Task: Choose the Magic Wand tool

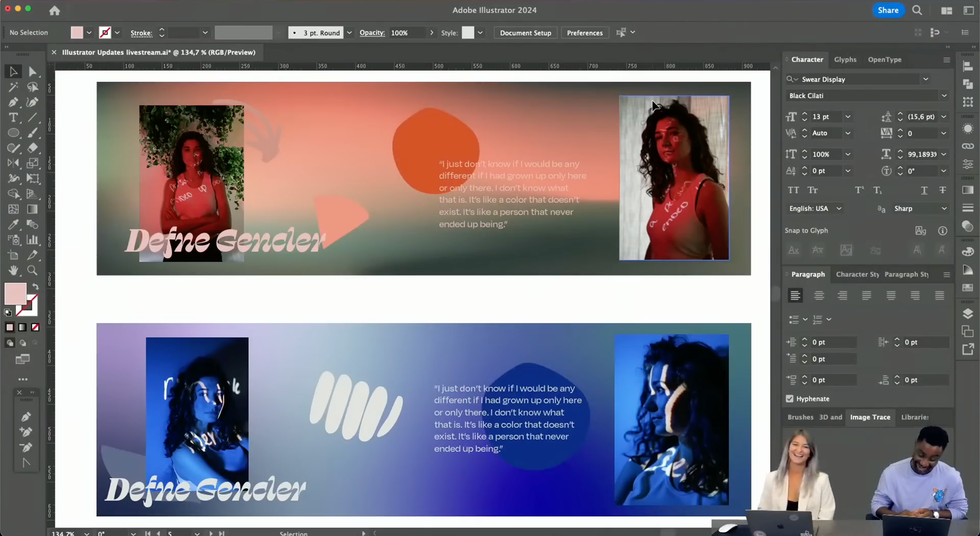Action: click(x=13, y=87)
